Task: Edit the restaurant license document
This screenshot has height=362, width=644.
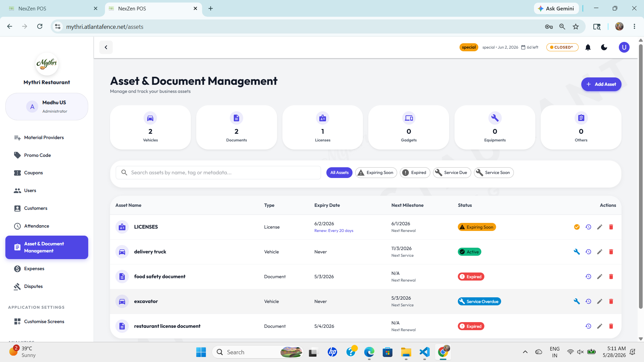Action: pyautogui.click(x=600, y=326)
